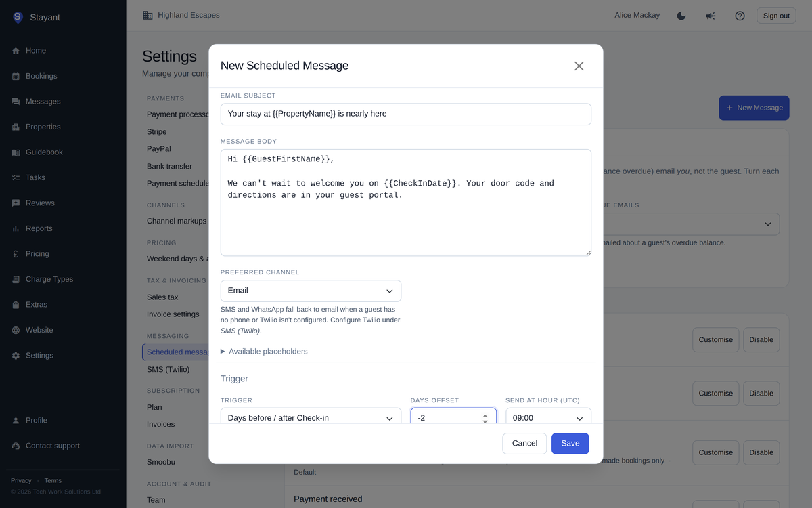Expand Available placeholders
This screenshot has height=508, width=812.
click(264, 352)
